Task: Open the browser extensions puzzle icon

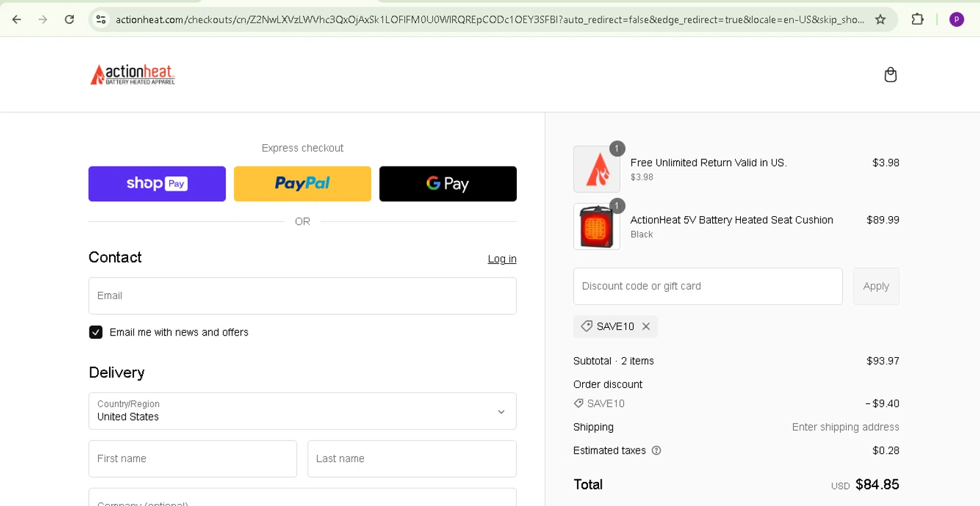Action: [x=917, y=20]
